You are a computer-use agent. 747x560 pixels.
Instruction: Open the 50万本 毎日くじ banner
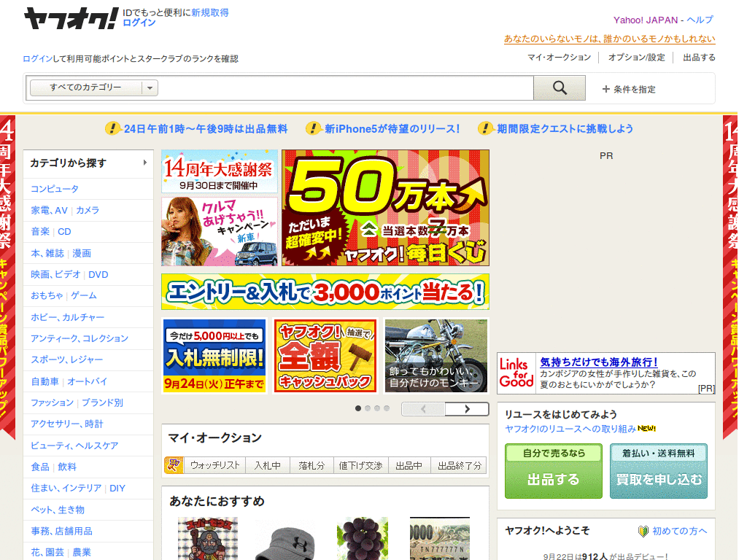[x=385, y=208]
